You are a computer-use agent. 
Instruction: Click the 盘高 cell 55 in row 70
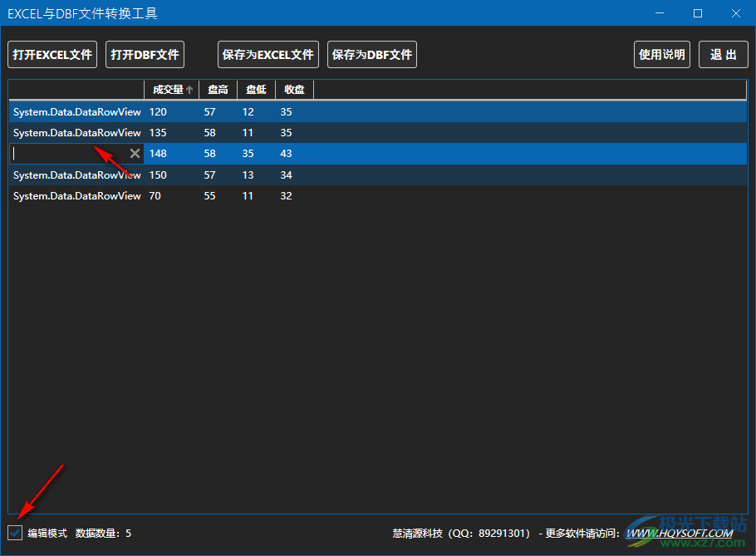tap(209, 196)
